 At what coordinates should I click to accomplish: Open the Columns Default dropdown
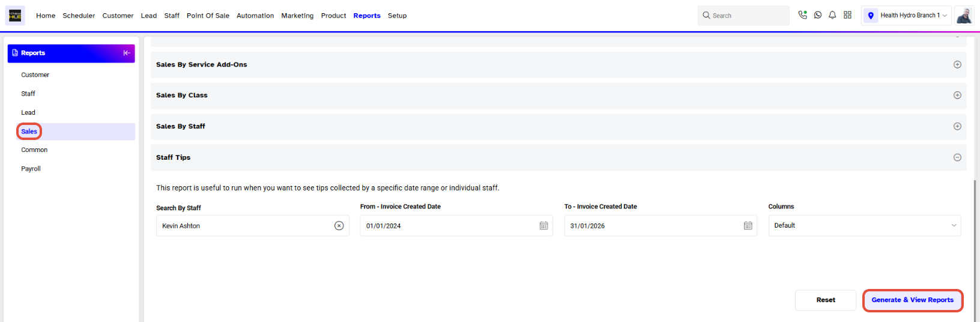point(865,225)
